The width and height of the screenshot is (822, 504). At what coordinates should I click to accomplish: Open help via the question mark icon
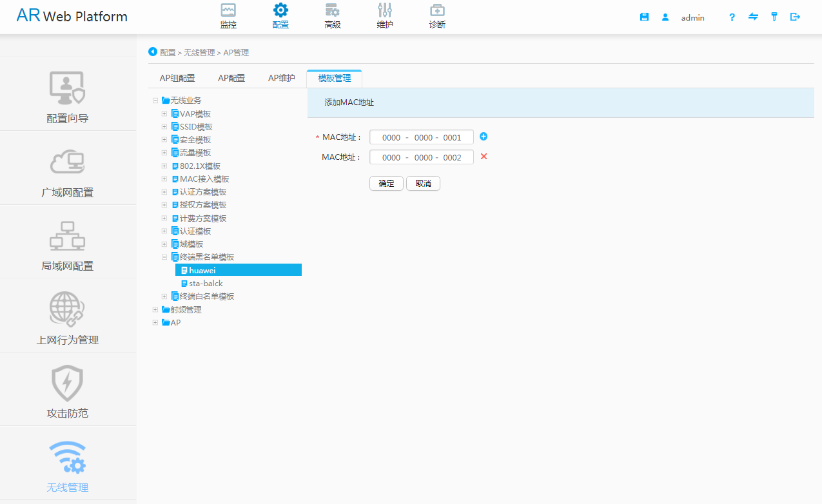point(732,17)
